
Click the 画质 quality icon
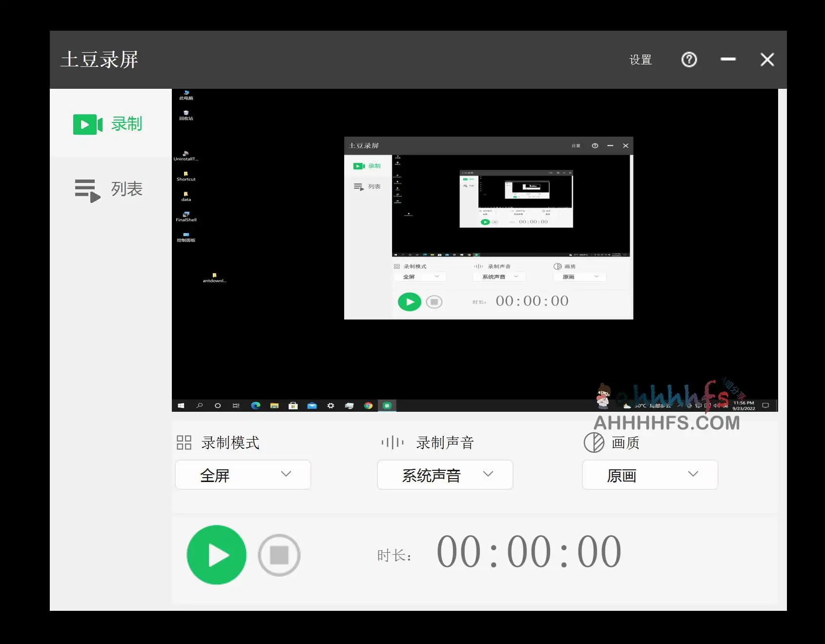(594, 442)
